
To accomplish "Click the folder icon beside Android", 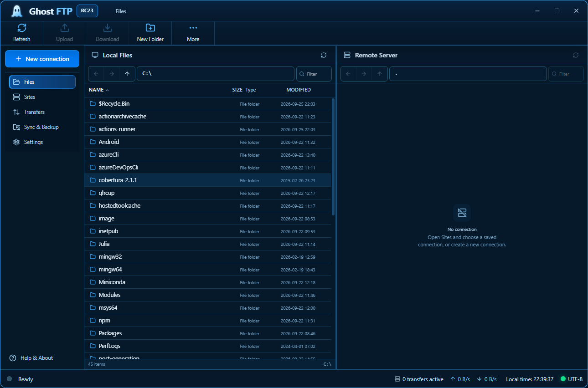I will coord(93,142).
